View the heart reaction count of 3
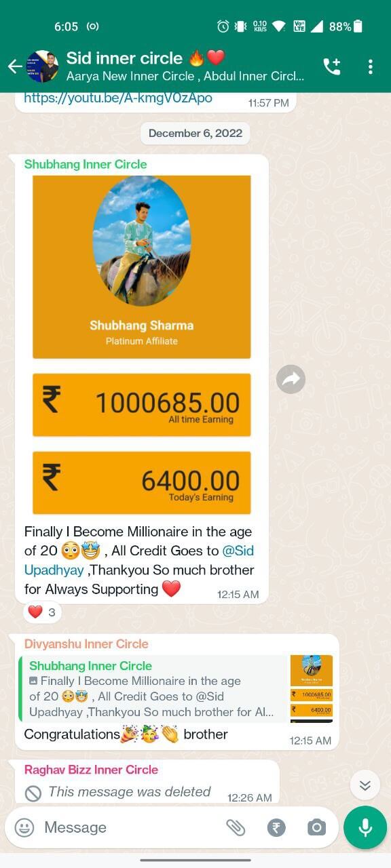 (x=42, y=612)
